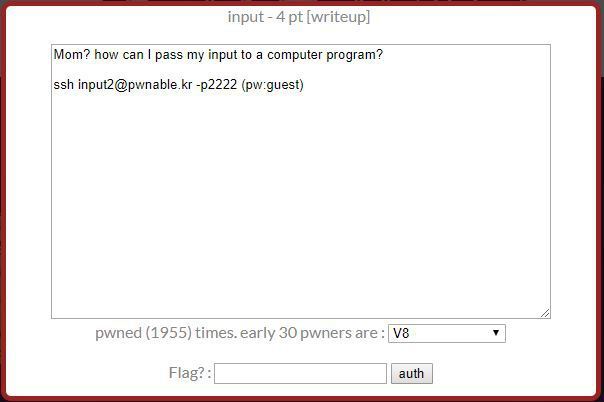
Task: Click the dropdown arrow beside V8
Action: pos(496,333)
